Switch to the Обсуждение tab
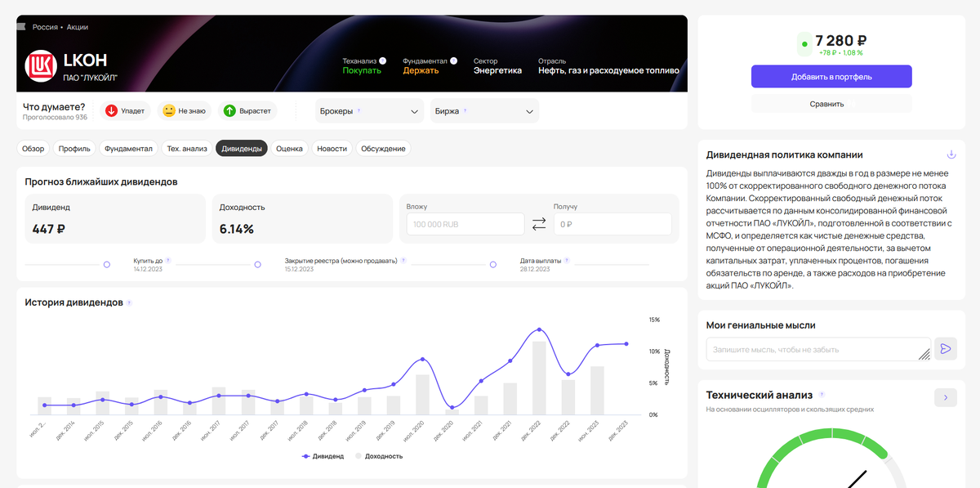980x488 pixels. (x=384, y=149)
